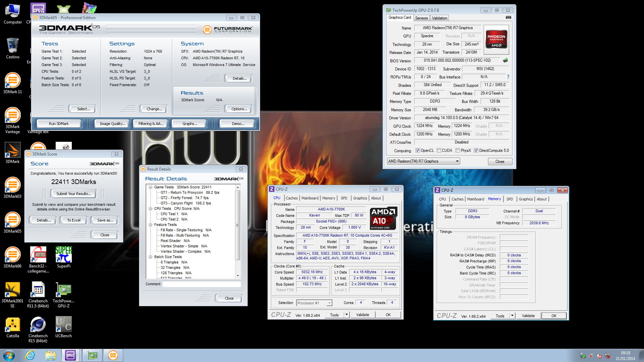Screen dimensions: 644x362
Task: Open Internet Explorer from taskbar
Action: coord(30,355)
